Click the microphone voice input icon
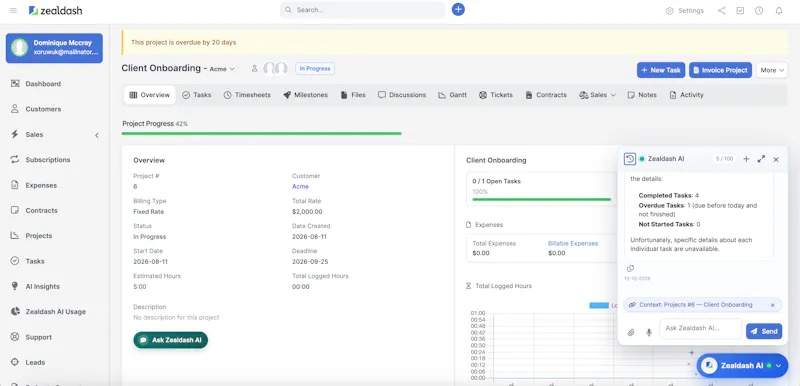The height and width of the screenshot is (386, 800). tap(649, 332)
